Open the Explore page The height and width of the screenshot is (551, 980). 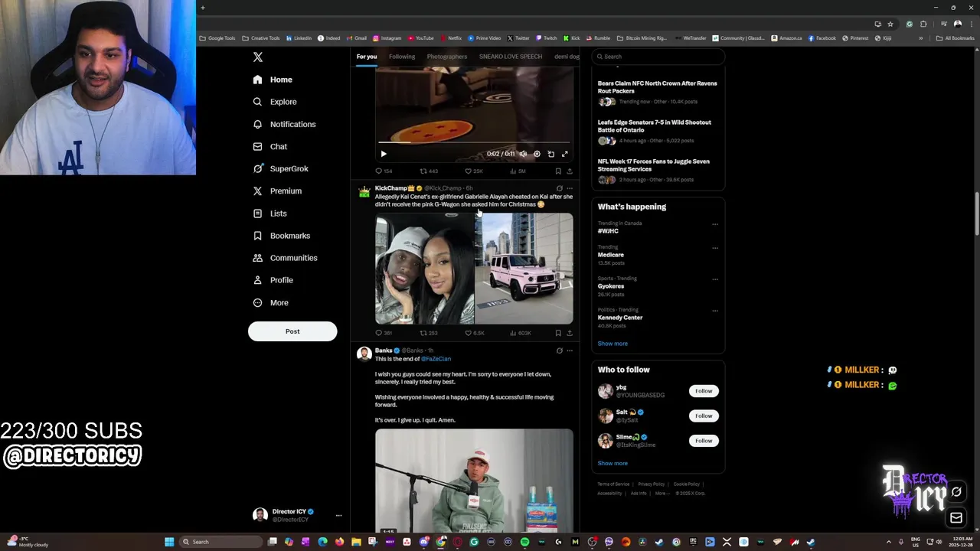[x=274, y=102]
